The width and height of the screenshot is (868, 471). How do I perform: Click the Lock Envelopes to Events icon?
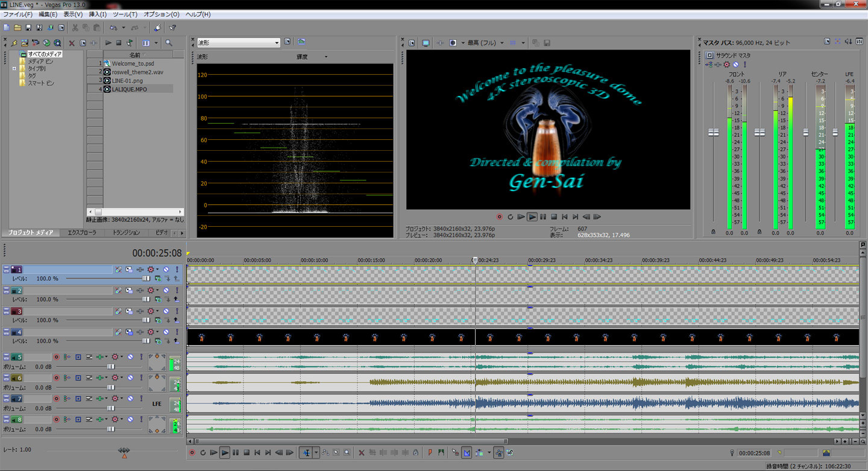click(x=498, y=452)
